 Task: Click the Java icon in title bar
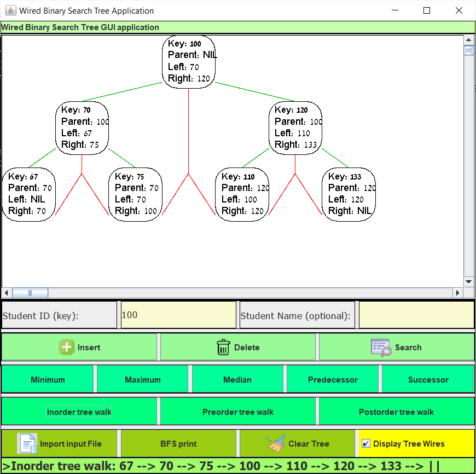pos(10,10)
